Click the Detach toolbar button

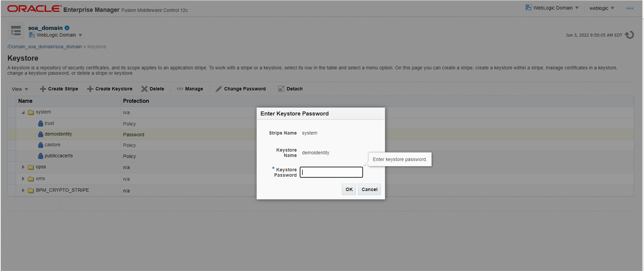coord(291,89)
